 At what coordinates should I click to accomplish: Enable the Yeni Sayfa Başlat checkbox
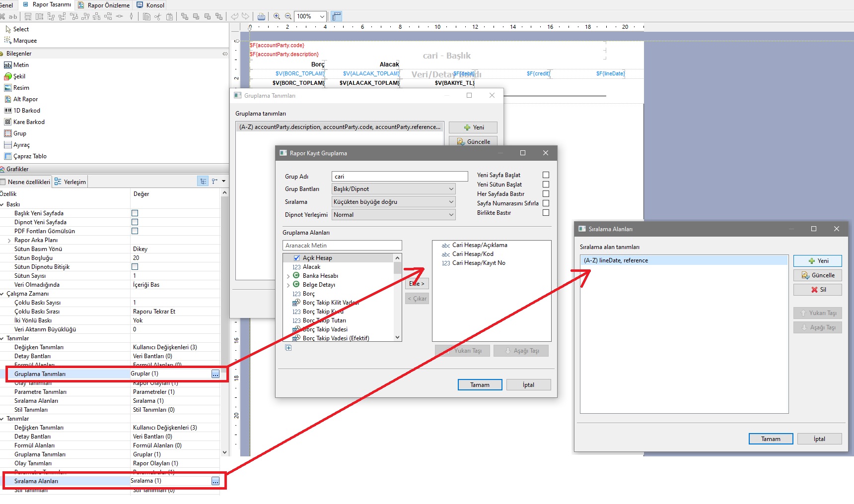[546, 175]
